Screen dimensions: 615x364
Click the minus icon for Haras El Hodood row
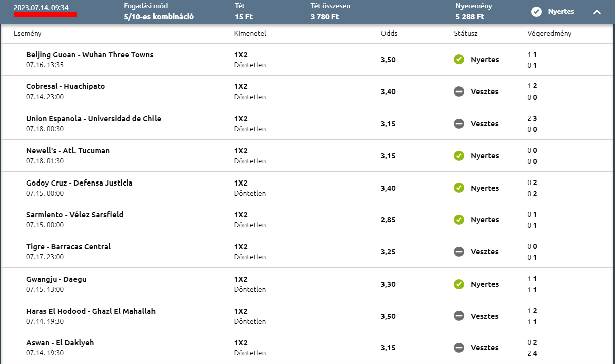point(458,316)
